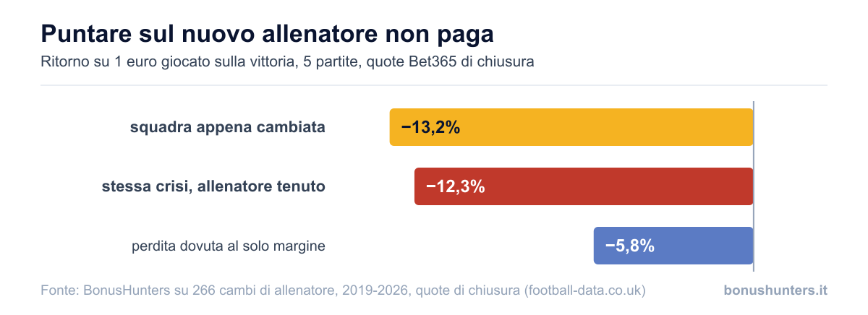Select the subtitle about Bet365 closing odds

point(288,61)
